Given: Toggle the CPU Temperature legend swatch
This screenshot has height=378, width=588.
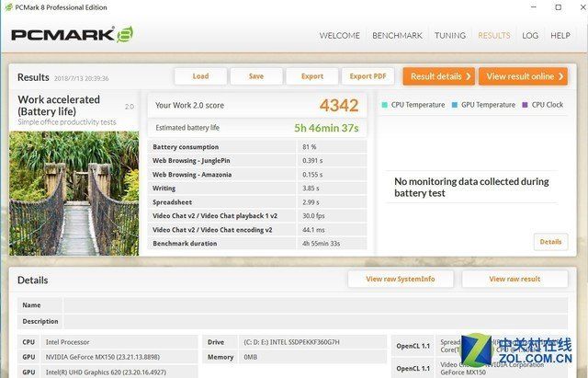Looking at the screenshot, I should (384, 105).
